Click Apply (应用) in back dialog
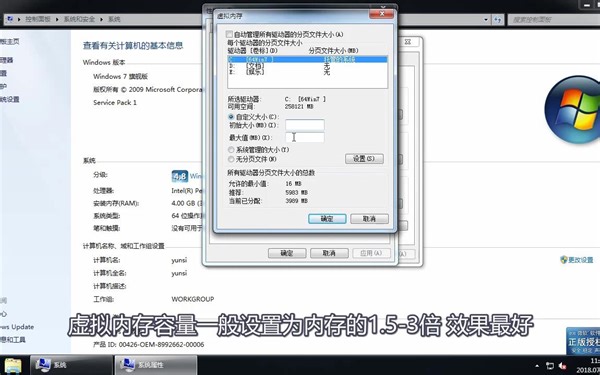Screen dimensions: 600x375 click(x=371, y=253)
